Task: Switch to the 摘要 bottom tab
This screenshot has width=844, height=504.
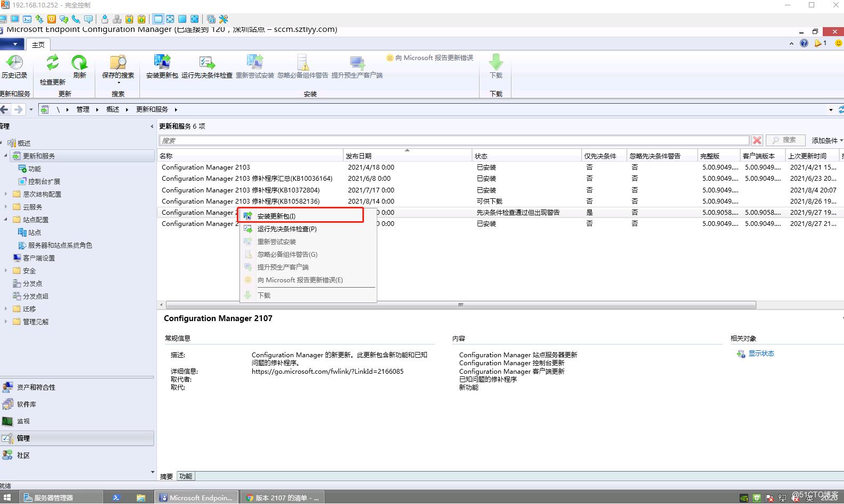Action: [x=167, y=476]
